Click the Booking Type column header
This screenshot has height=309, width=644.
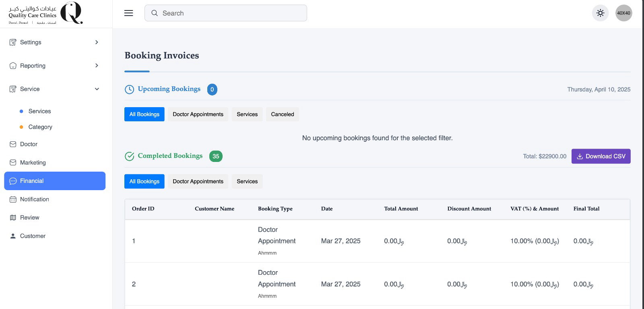point(275,209)
